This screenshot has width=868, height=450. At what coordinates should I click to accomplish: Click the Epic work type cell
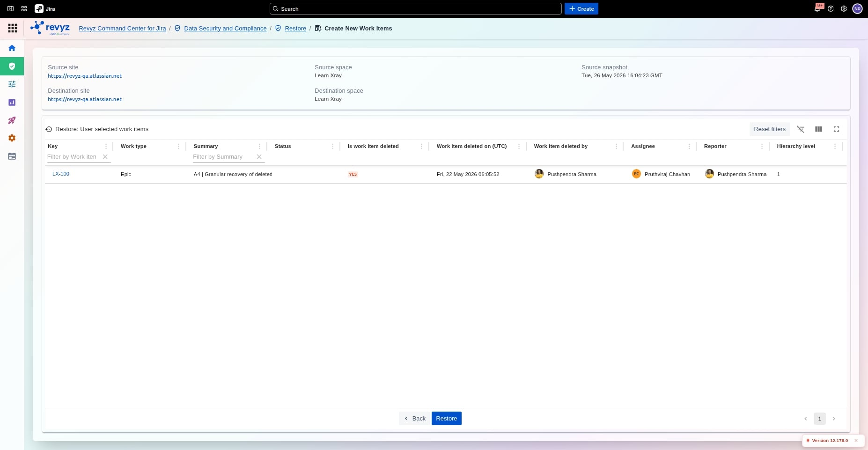126,174
